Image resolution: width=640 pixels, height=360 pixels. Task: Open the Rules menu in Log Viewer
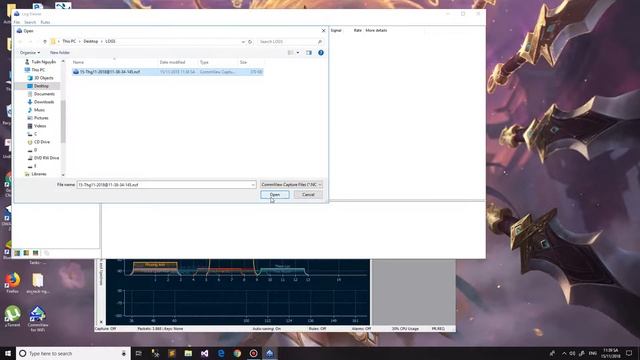click(45, 22)
